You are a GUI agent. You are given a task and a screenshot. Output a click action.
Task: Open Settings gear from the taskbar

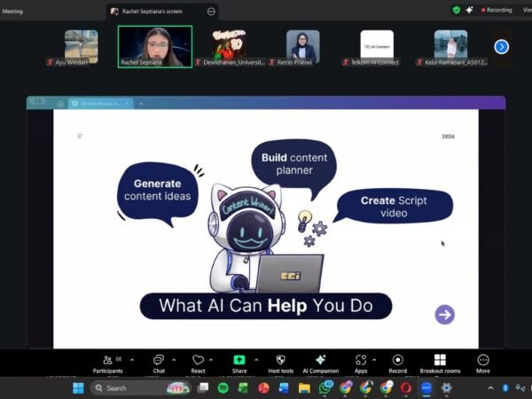point(447,387)
